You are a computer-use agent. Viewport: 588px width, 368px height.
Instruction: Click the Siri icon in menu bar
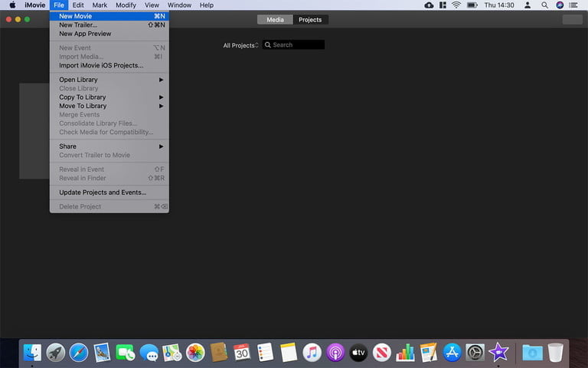coord(560,5)
